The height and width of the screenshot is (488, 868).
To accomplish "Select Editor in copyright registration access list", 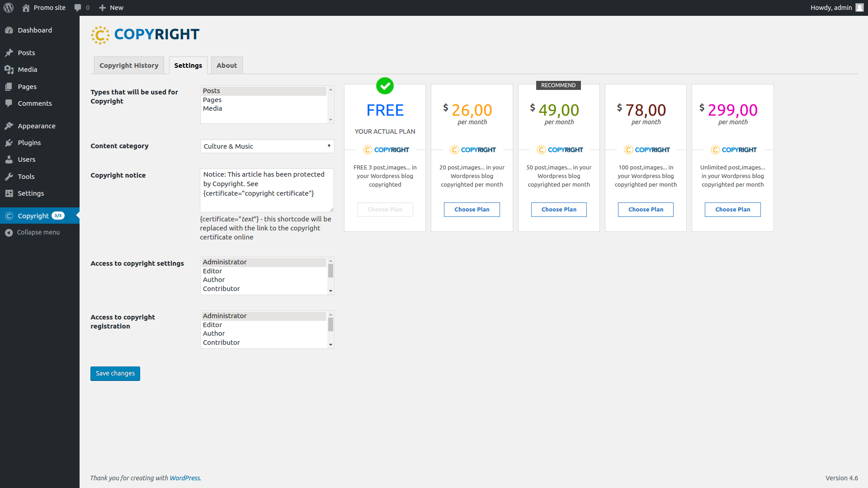I will (264, 325).
